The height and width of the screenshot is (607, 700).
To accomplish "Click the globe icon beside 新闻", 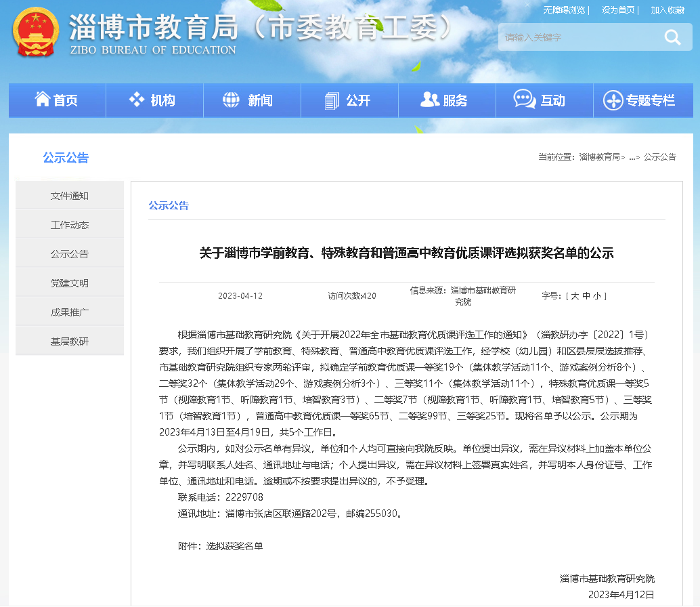I will 231,100.
